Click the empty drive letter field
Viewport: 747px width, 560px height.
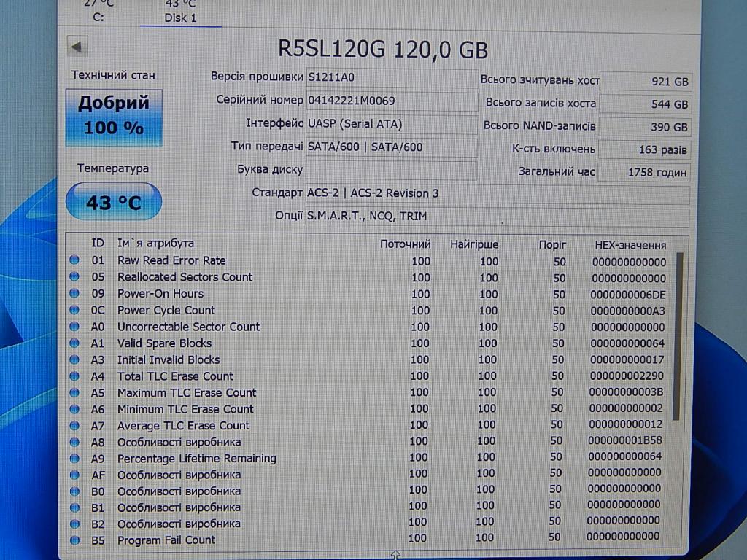[x=392, y=170]
